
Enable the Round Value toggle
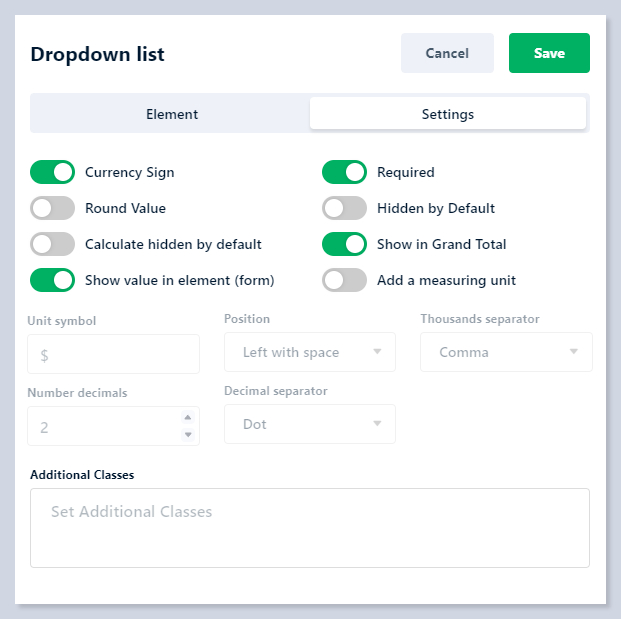pos(52,208)
